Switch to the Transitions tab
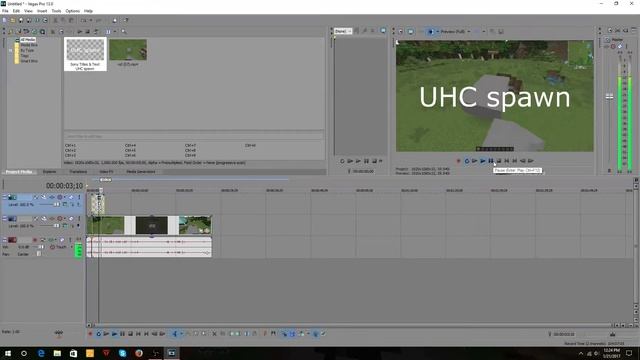The height and width of the screenshot is (360, 640). tap(78, 172)
